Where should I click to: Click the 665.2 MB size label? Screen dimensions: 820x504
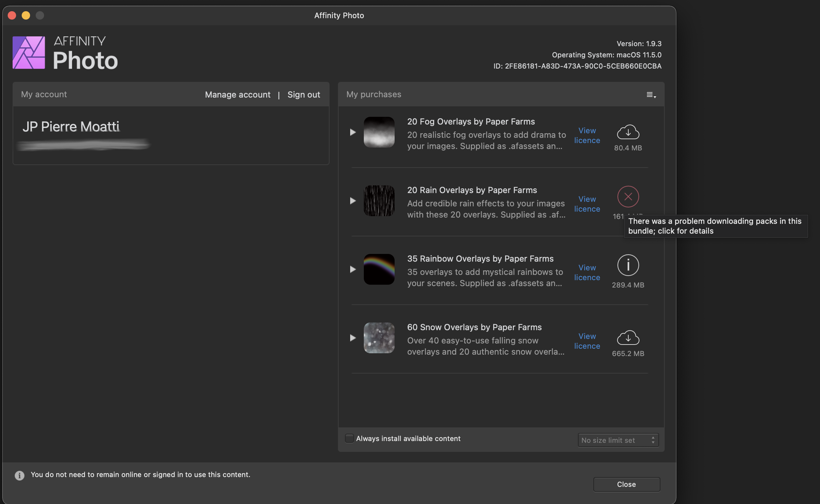click(628, 354)
